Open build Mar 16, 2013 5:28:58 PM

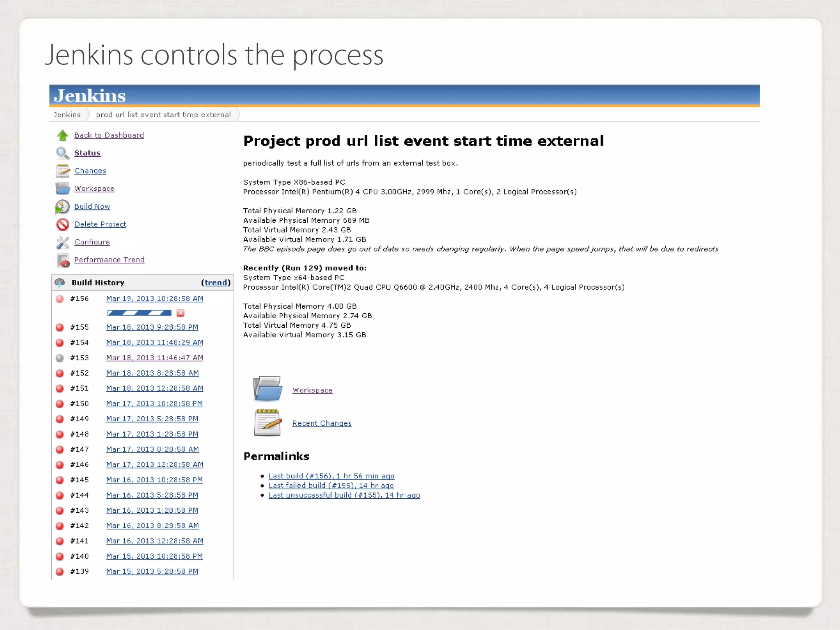coord(152,495)
